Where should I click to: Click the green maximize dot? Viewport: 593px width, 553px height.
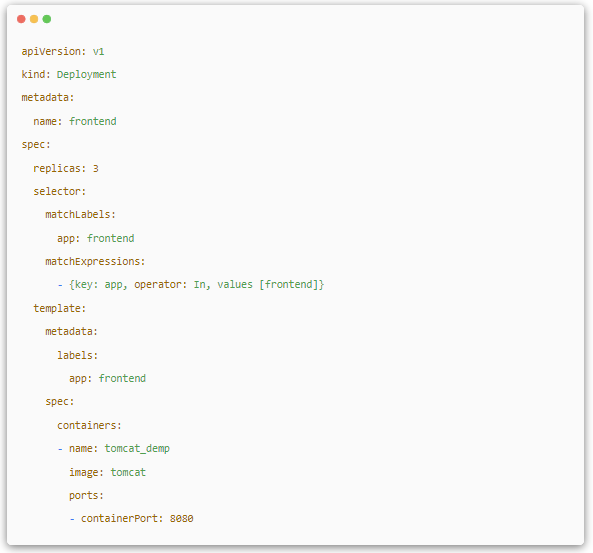pos(47,19)
